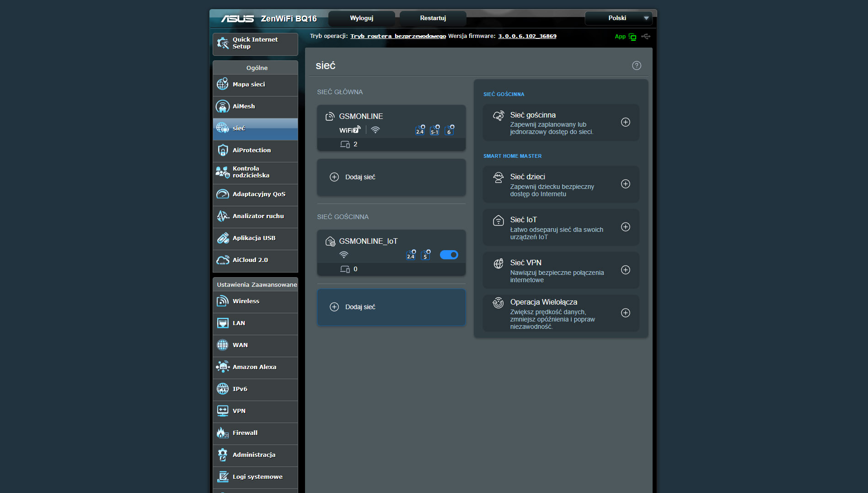
Task: Open Administracja menu label
Action: [254, 455]
